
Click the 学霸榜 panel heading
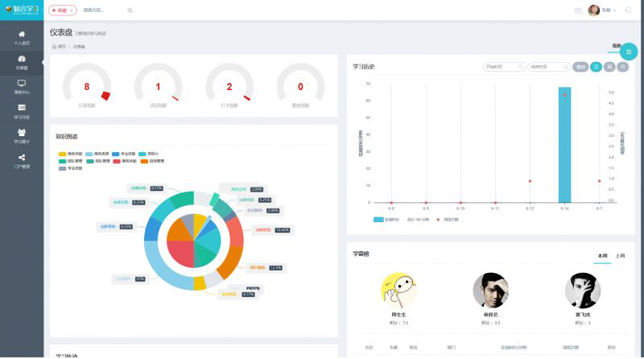click(361, 254)
